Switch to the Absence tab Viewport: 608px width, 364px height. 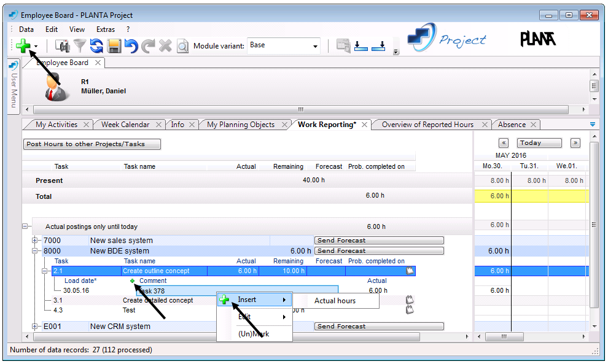coord(512,125)
